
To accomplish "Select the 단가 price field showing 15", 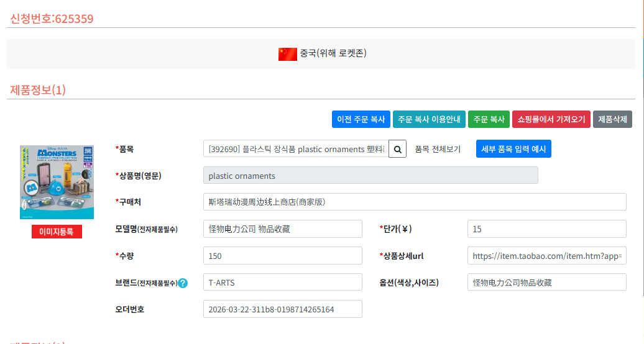I will coord(546,229).
